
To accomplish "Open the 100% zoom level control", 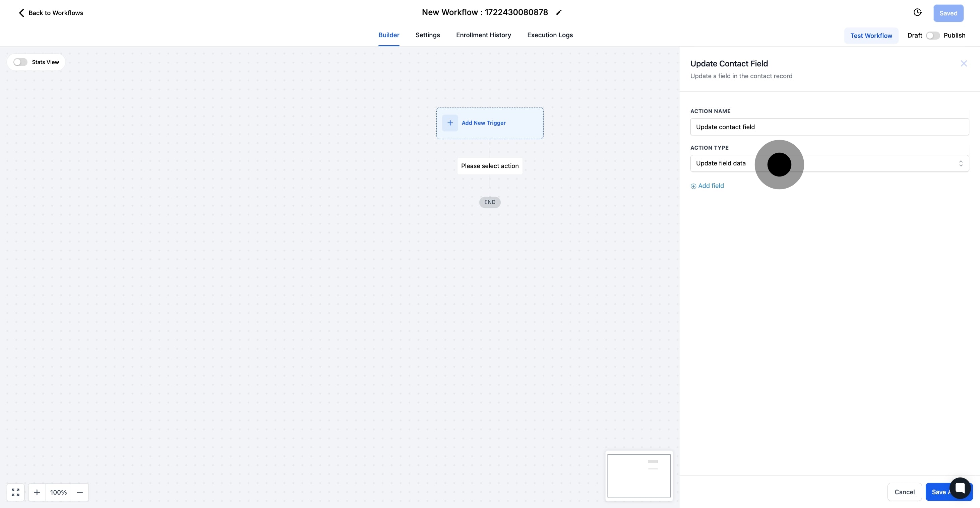I will pos(58,492).
